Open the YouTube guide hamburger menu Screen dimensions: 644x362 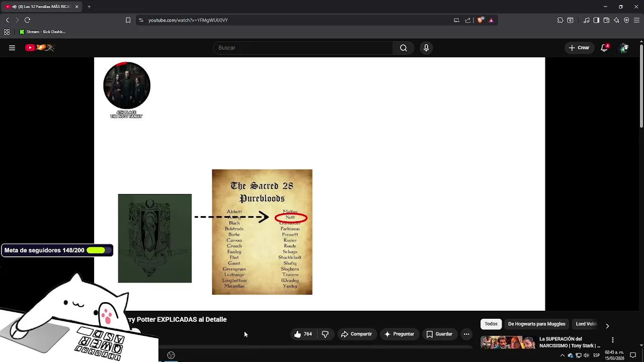tap(12, 48)
